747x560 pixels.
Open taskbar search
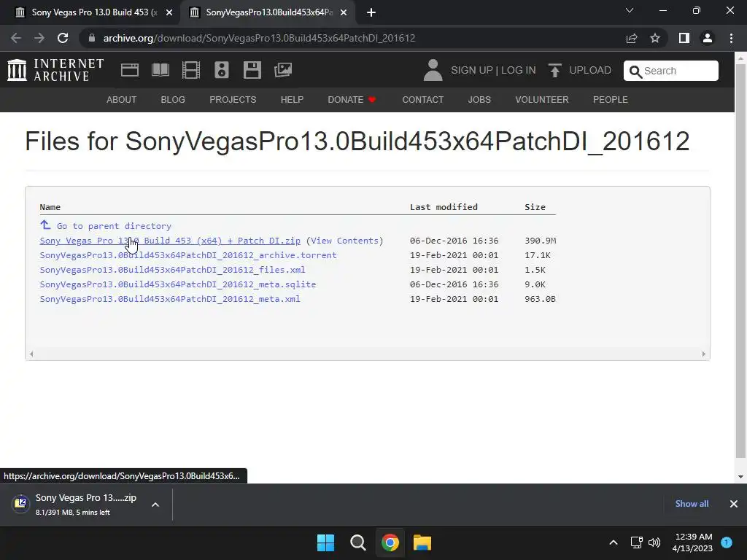(x=357, y=542)
